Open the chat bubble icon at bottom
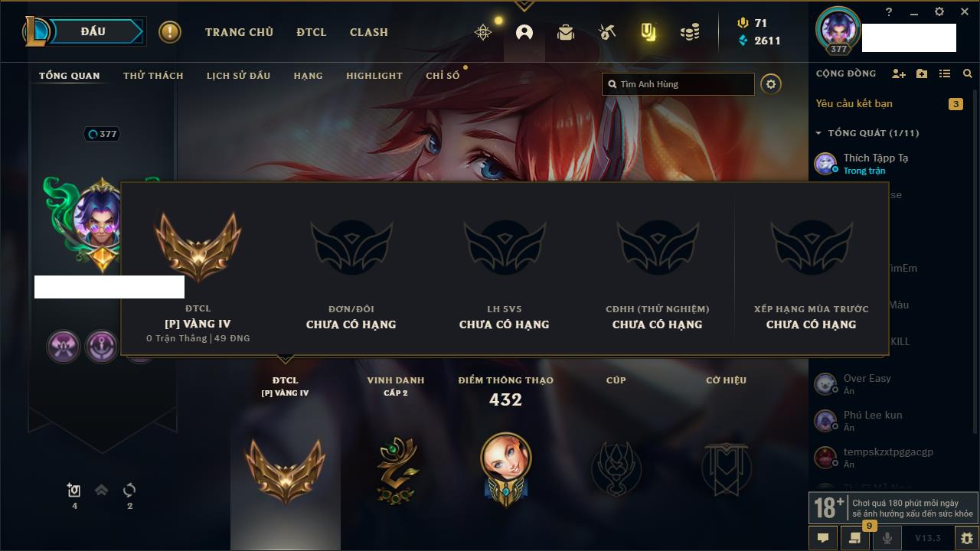The width and height of the screenshot is (980, 551). click(823, 538)
